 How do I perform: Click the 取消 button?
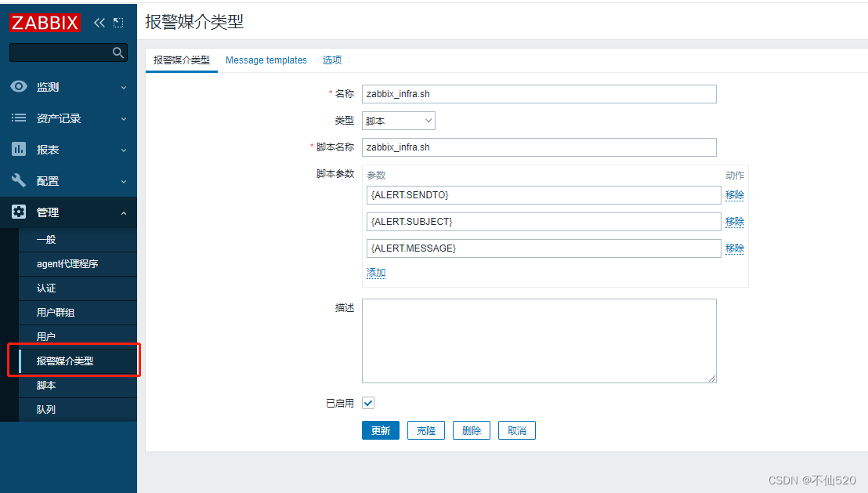click(x=517, y=430)
